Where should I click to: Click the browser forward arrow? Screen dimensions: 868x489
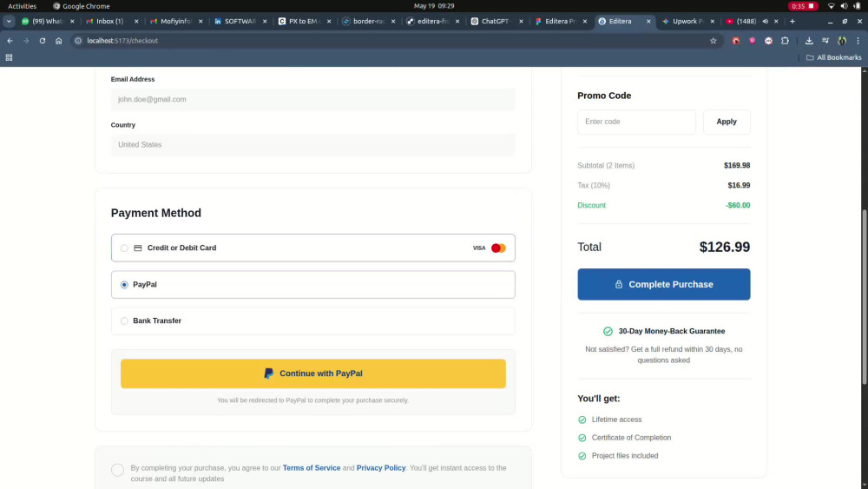coord(26,41)
